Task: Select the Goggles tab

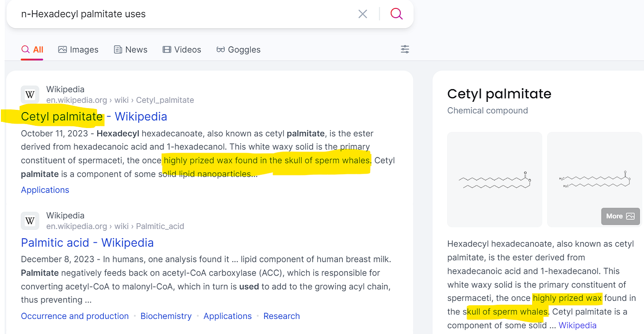Action: click(x=238, y=50)
